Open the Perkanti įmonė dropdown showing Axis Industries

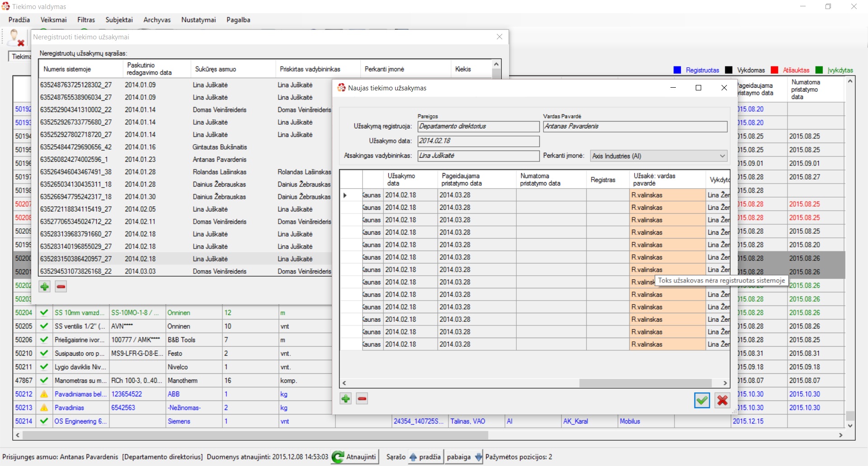coord(659,156)
